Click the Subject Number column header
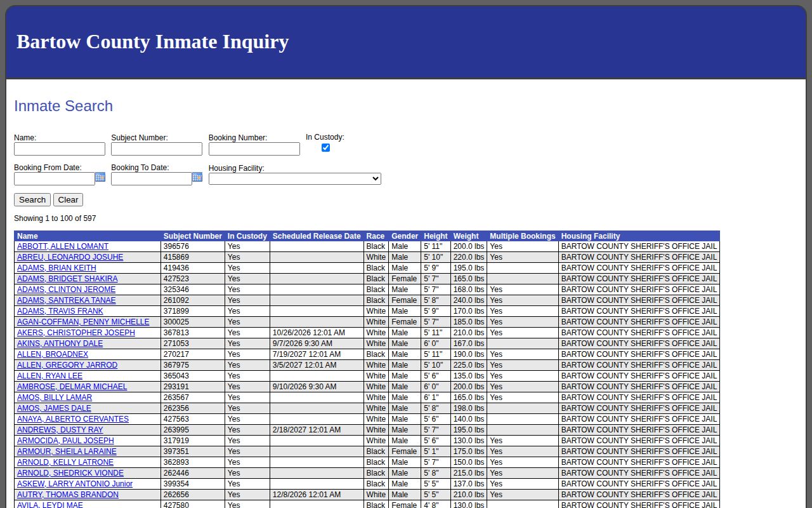Viewport: 812px width, 508px height. (x=193, y=236)
